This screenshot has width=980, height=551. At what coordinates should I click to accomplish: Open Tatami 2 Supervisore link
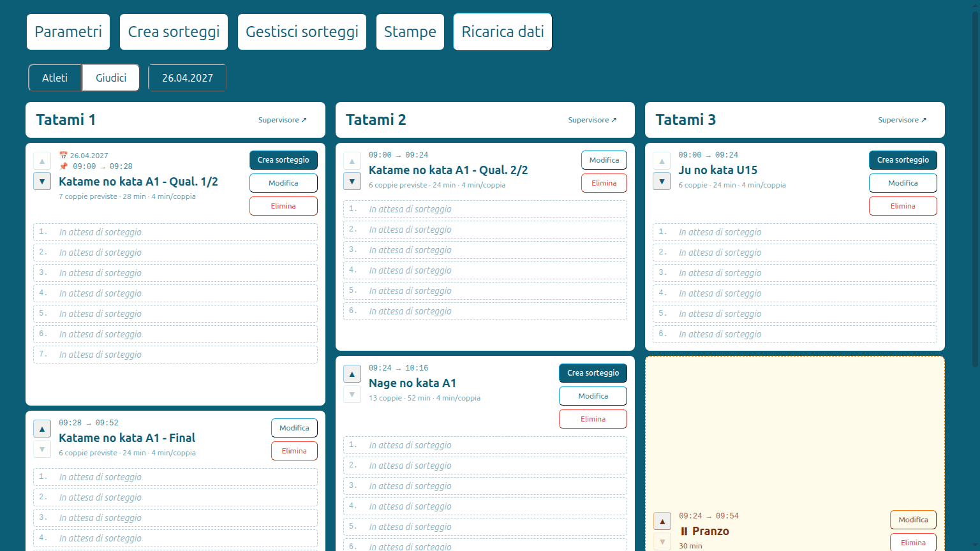coord(593,120)
